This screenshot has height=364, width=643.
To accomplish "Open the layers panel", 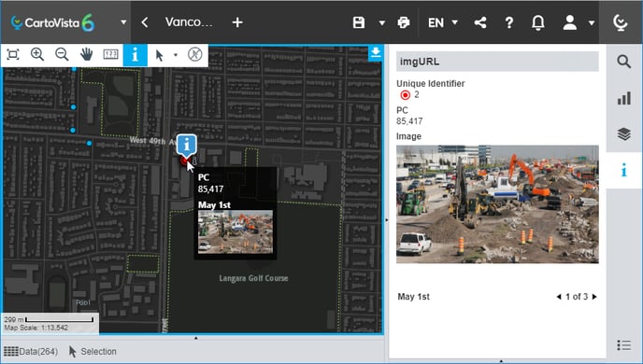I will (623, 133).
